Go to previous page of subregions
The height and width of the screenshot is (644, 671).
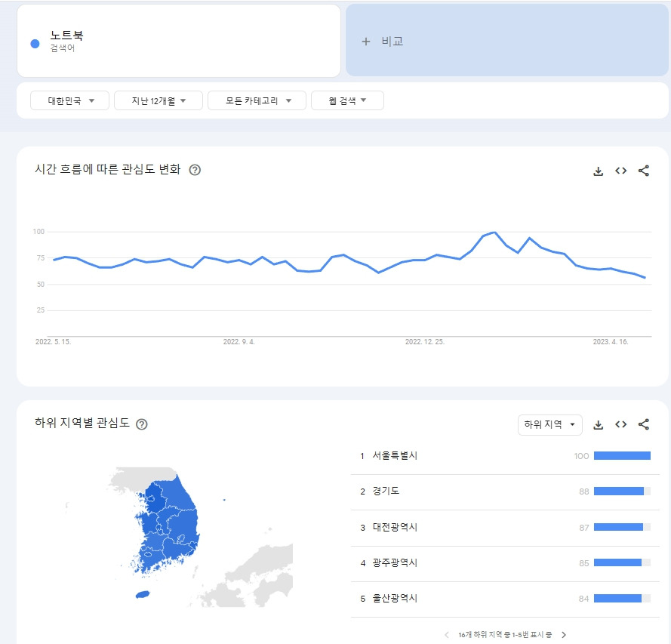(446, 635)
